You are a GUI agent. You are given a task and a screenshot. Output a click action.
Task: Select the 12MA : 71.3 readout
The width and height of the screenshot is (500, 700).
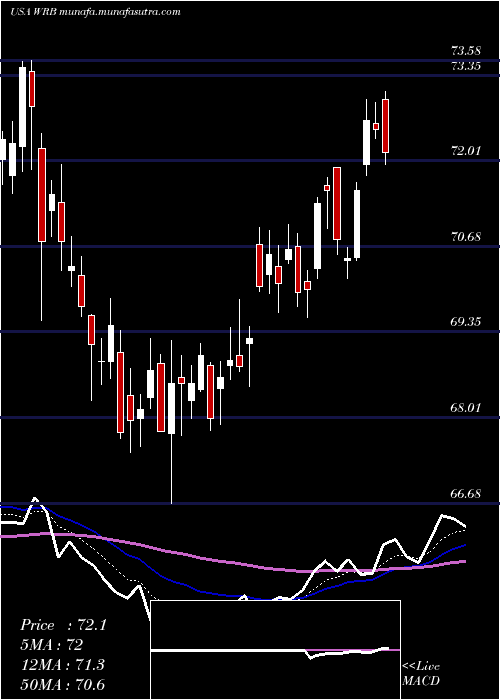pyautogui.click(x=62, y=664)
